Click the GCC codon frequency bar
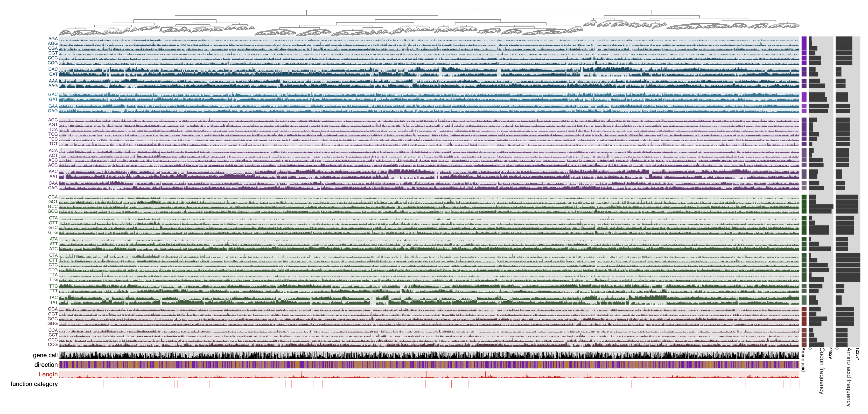The image size is (868, 414). pos(821,206)
